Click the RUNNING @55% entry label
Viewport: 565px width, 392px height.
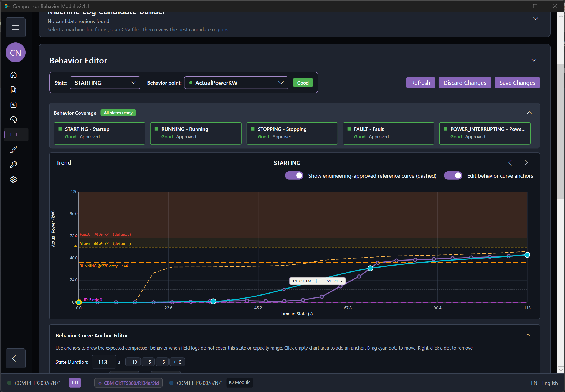(x=104, y=266)
